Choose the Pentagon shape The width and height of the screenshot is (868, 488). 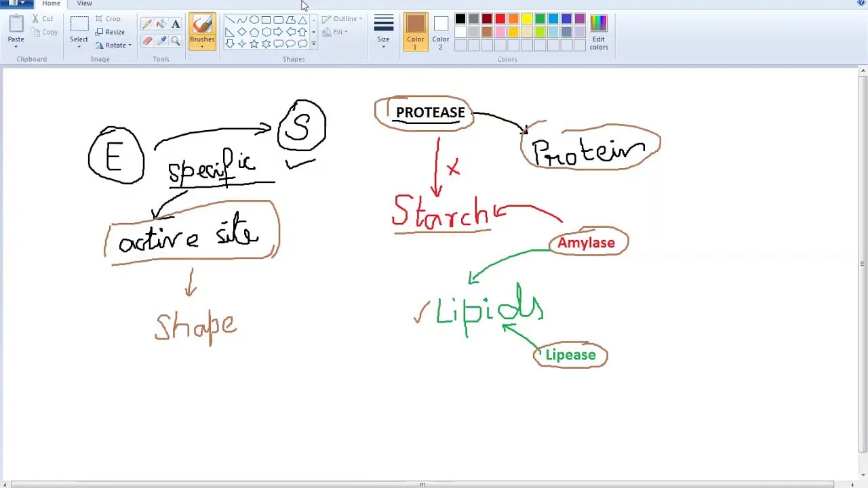click(x=254, y=32)
